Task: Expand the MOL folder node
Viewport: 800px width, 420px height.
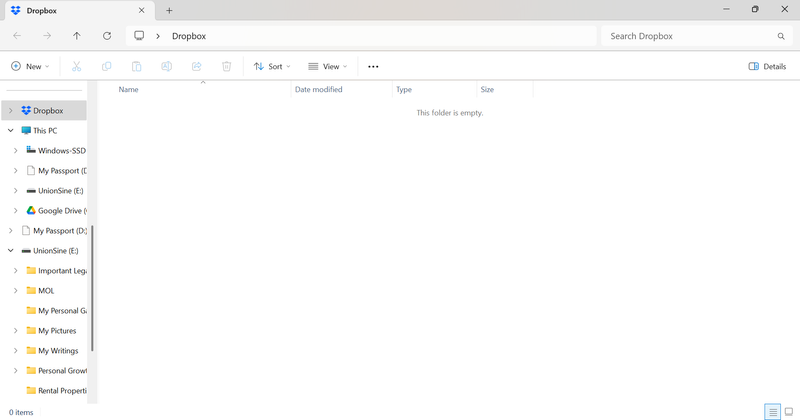Action: coord(15,290)
